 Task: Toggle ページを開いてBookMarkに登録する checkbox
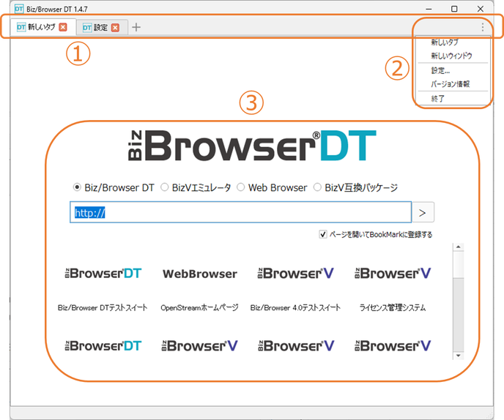pos(323,234)
